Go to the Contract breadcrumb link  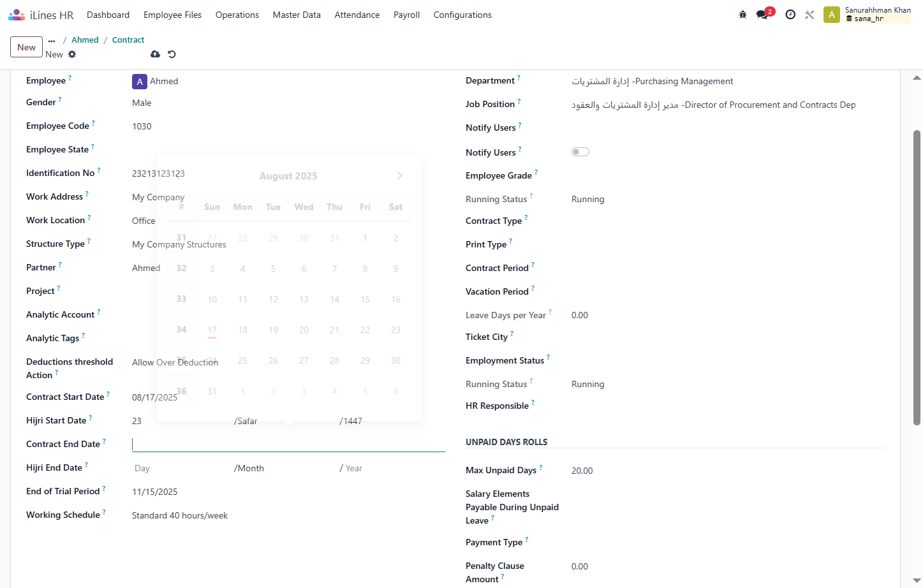click(x=128, y=40)
